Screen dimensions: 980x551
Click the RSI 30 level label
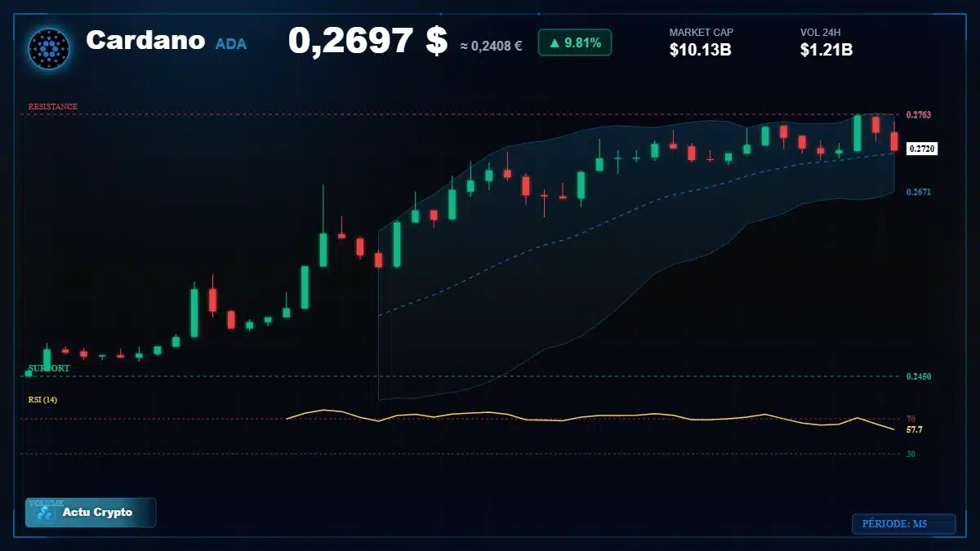coord(911,454)
